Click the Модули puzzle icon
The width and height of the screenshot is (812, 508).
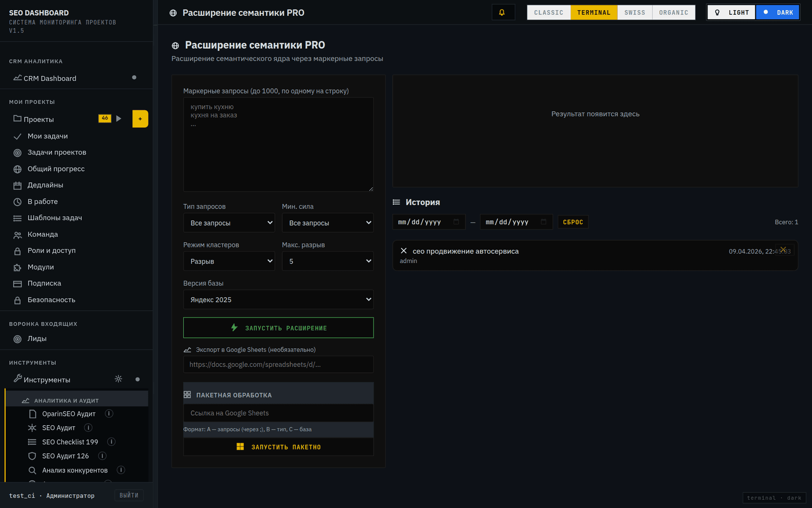[17, 267]
